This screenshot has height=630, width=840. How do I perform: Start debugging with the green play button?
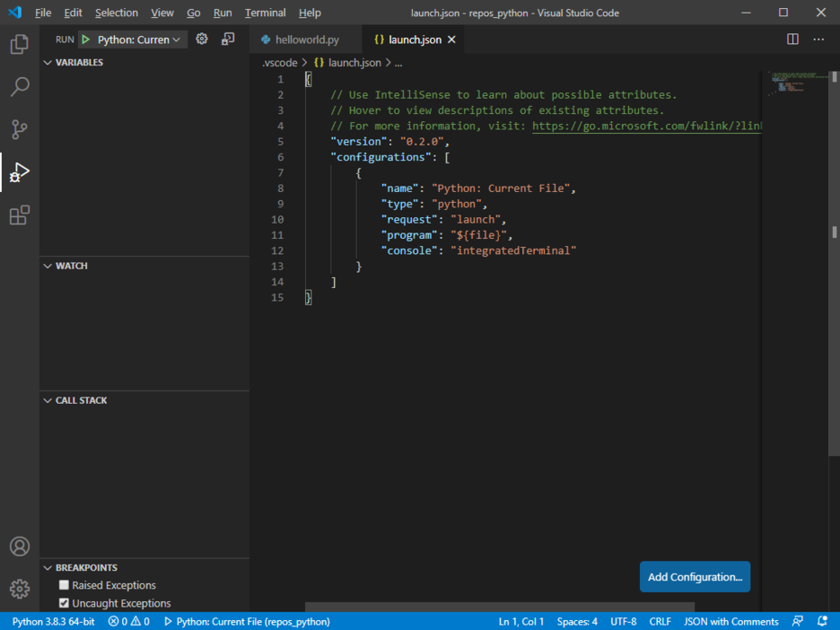click(86, 39)
